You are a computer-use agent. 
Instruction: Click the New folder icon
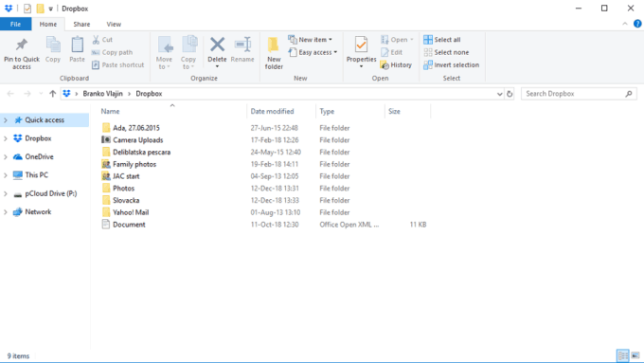[274, 45]
